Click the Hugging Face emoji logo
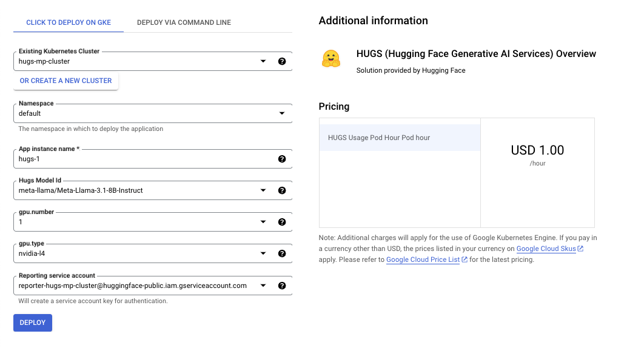644x348 pixels. coord(330,59)
